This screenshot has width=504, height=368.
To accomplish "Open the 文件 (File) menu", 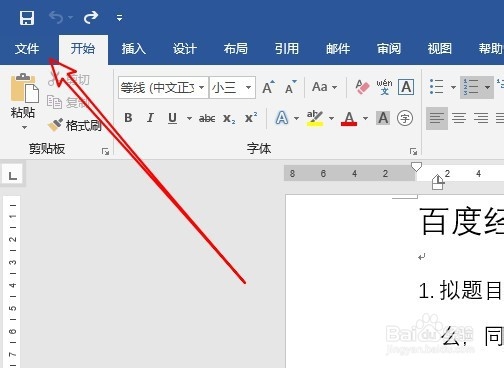I will (27, 49).
